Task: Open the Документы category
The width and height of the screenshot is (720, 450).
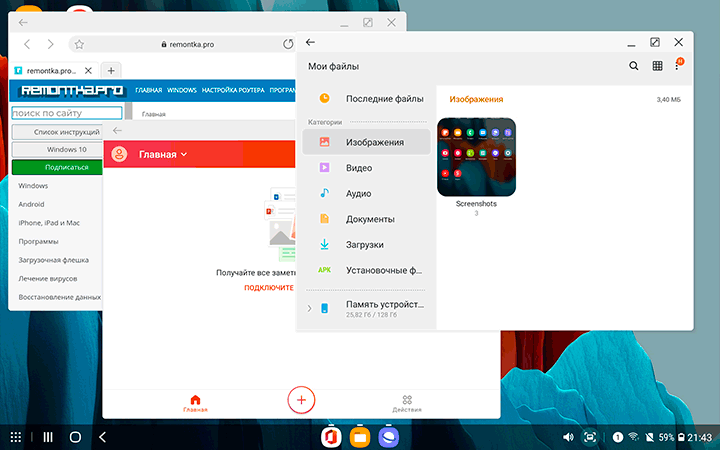Action: pos(366,219)
